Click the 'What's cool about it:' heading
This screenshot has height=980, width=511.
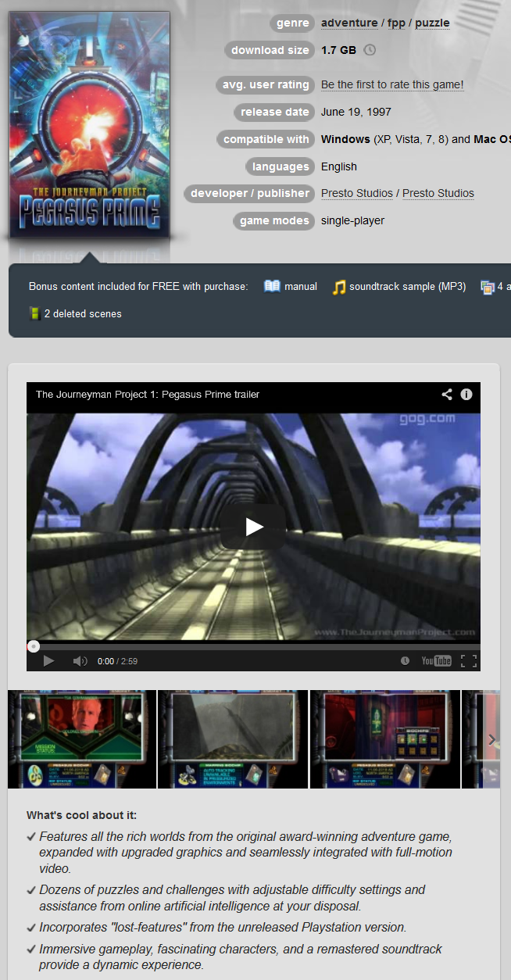pyautogui.click(x=81, y=815)
